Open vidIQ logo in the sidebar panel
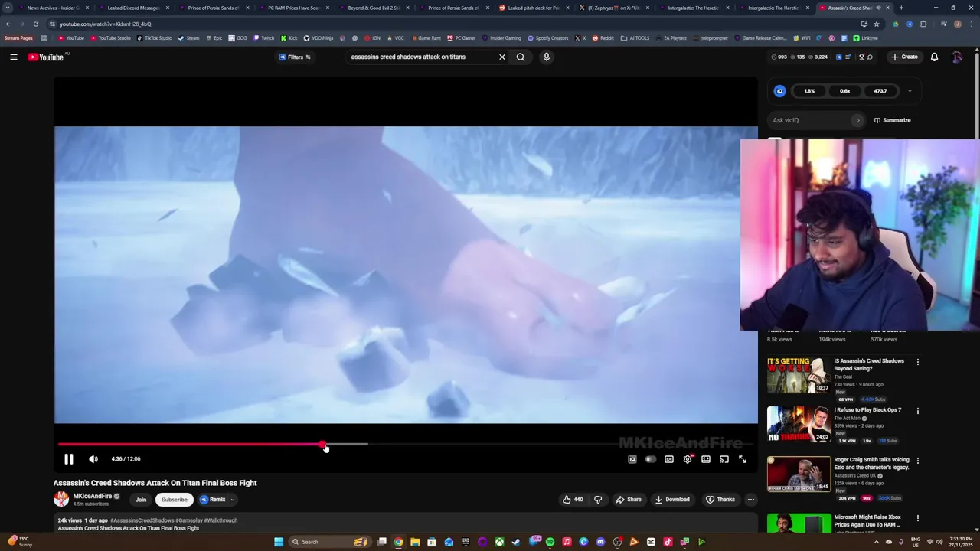The image size is (980, 551). (779, 91)
